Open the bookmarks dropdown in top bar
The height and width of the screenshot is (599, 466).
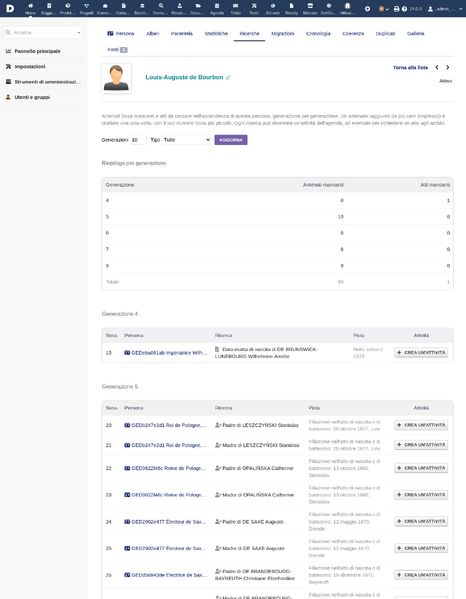click(383, 9)
